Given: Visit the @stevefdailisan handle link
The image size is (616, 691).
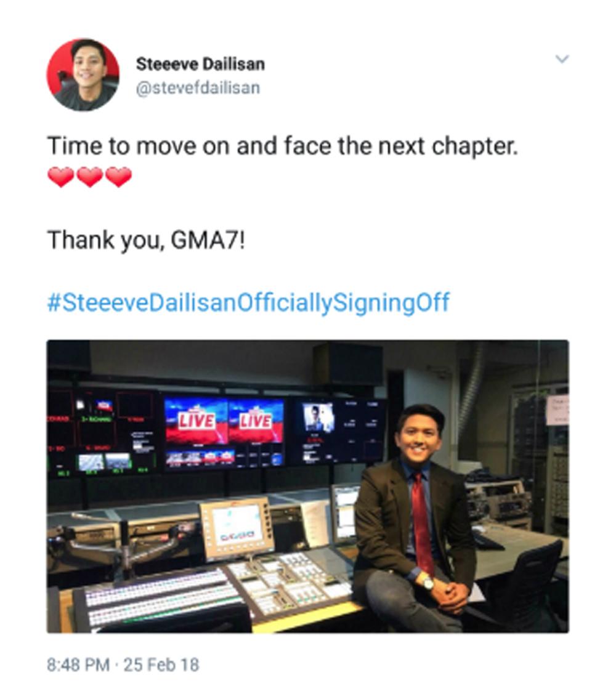Looking at the screenshot, I should click(198, 87).
